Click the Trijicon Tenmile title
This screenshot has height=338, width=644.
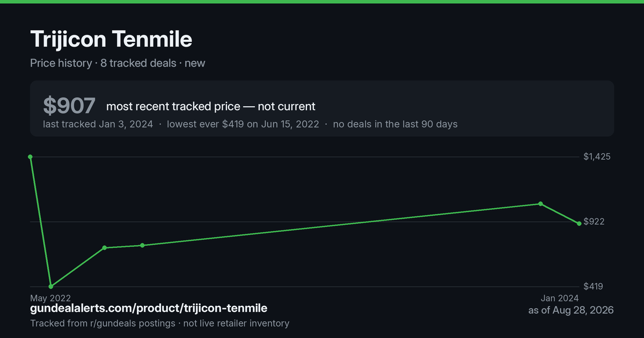111,39
